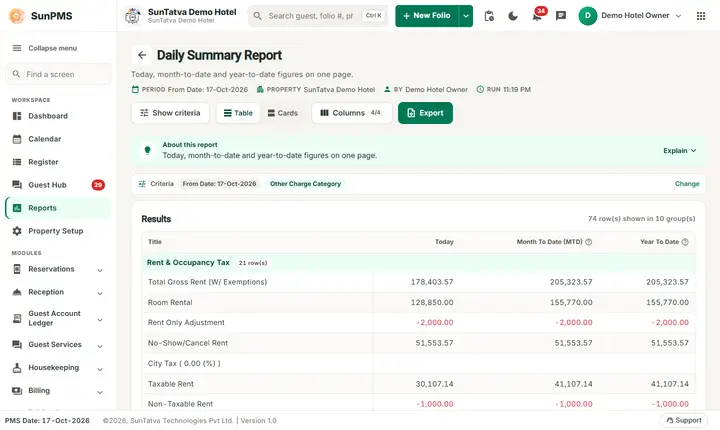This screenshot has width=720, height=430.
Task: Select Reports in sidebar
Action: pos(58,208)
